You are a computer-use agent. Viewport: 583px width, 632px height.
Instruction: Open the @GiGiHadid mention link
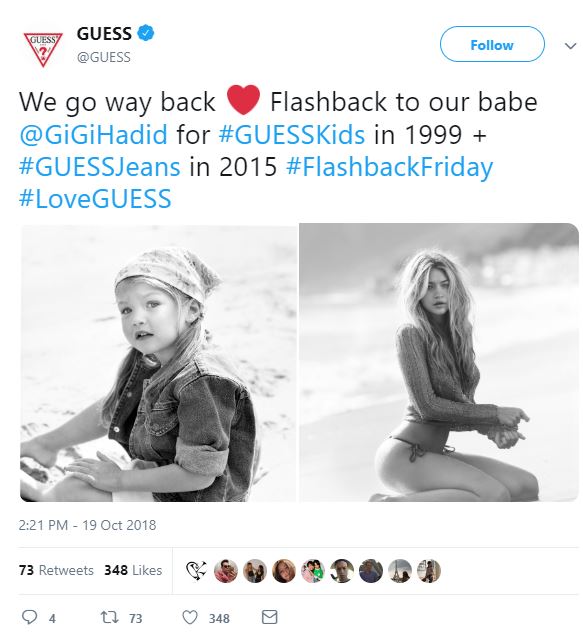(x=93, y=134)
